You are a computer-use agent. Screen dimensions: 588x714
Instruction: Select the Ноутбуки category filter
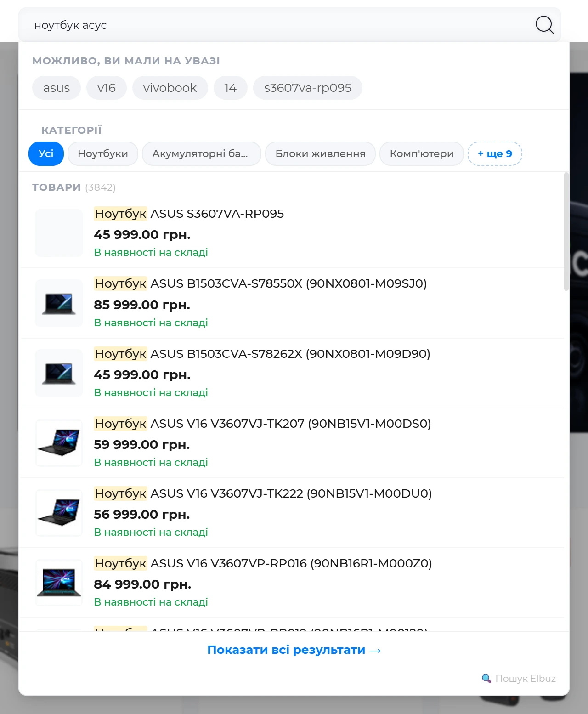pyautogui.click(x=103, y=153)
